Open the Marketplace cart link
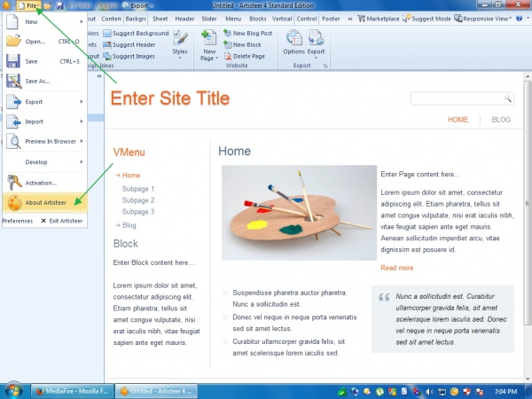532x399 pixels. click(379, 19)
